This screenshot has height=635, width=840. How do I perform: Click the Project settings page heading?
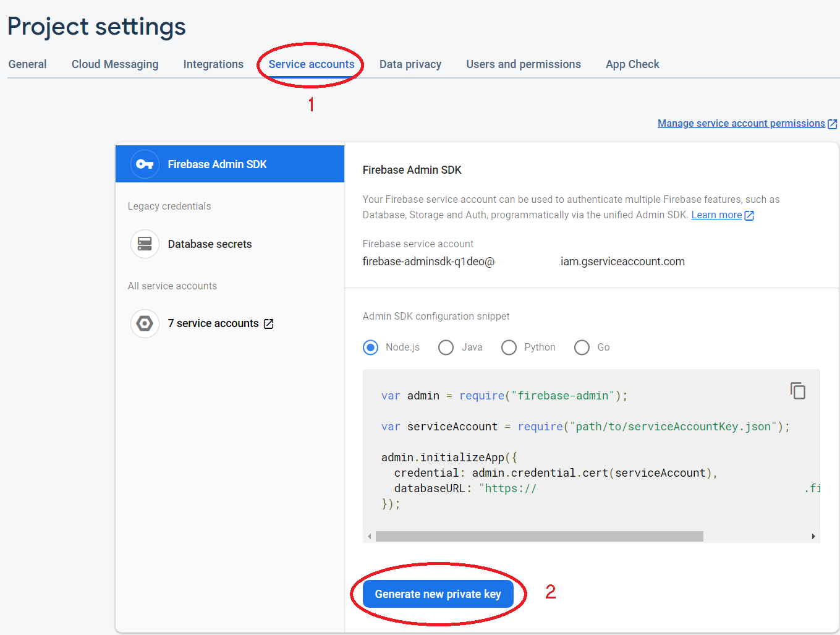click(96, 27)
